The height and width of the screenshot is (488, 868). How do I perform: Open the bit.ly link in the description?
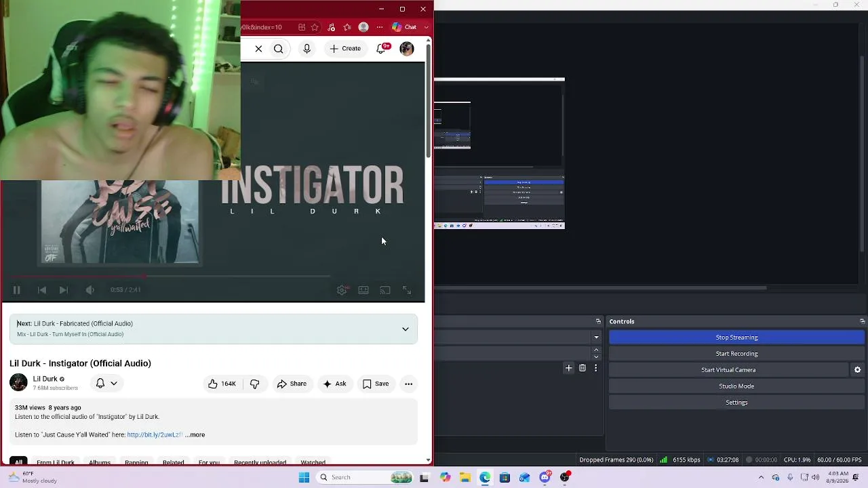155,435
